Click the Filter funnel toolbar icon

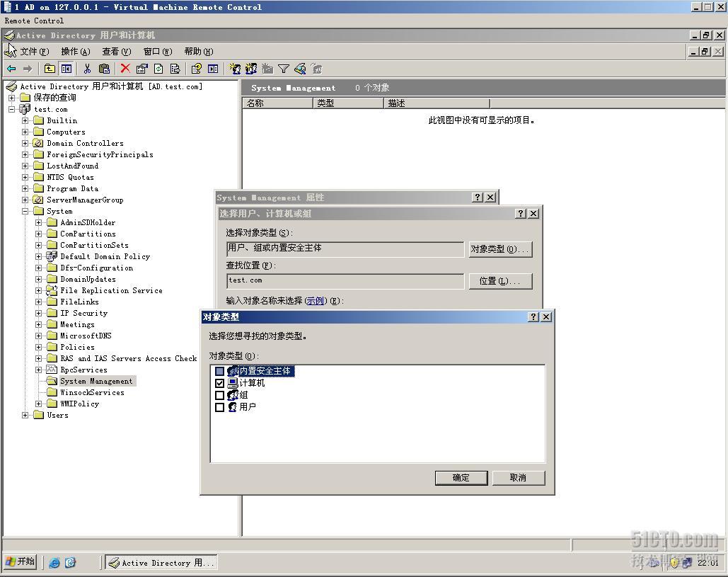(284, 69)
